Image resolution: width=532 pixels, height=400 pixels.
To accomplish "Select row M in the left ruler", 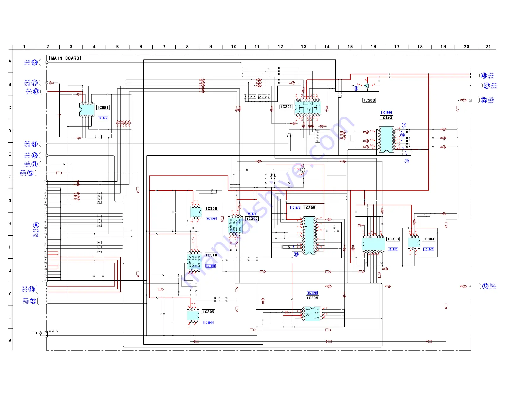I will [x=10, y=340].
